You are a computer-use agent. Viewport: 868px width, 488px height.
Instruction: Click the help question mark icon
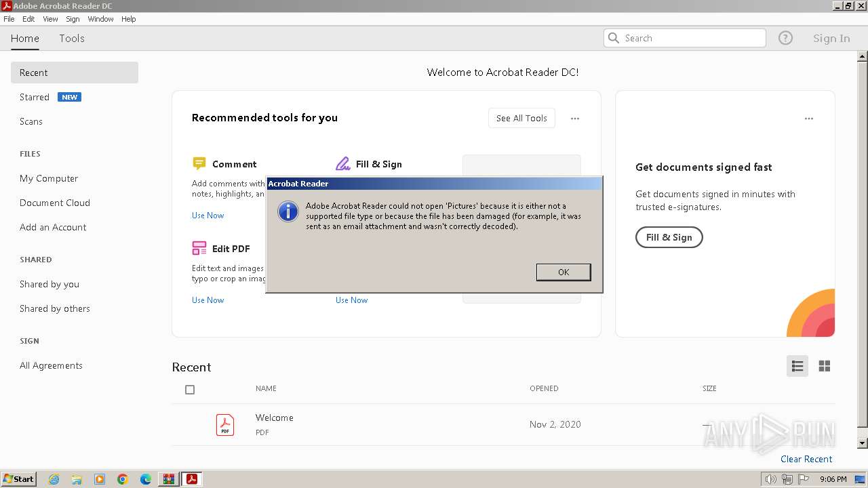pos(785,38)
